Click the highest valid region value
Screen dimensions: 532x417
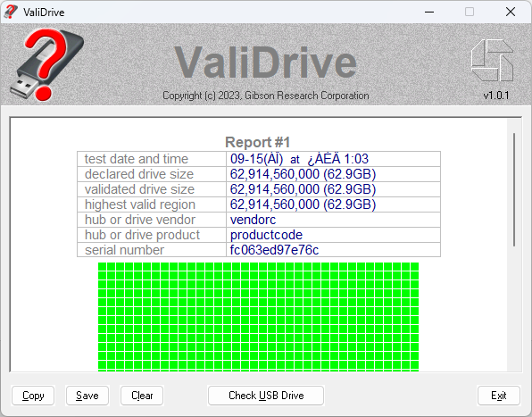tap(303, 204)
